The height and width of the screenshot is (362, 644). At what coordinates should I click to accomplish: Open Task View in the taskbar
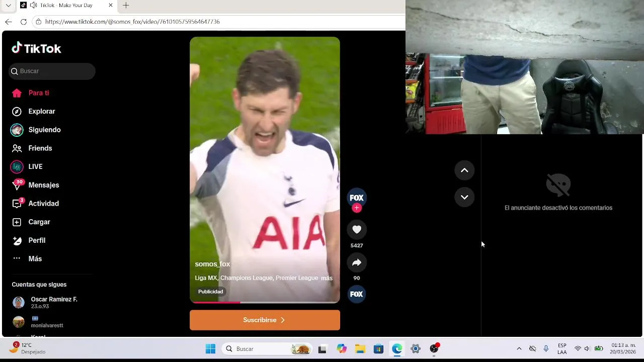coord(323,348)
